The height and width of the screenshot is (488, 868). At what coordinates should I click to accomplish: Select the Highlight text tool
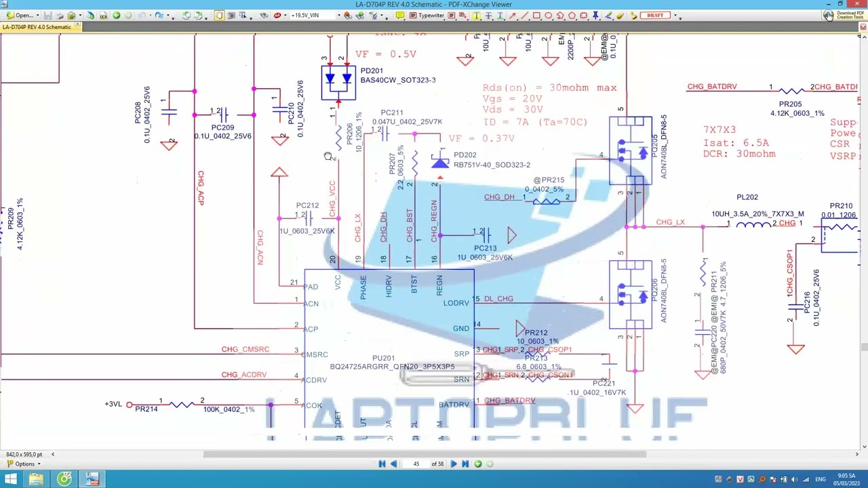tap(476, 15)
